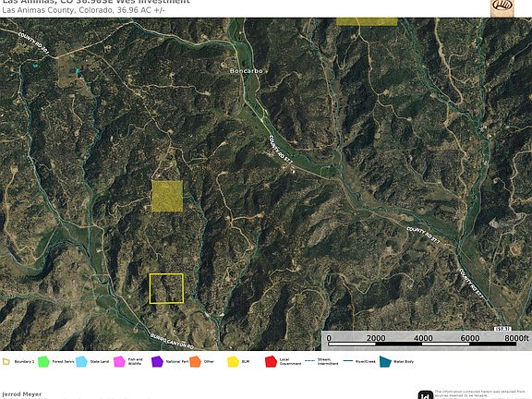Click the green Forest Service legend swatch
Viewport: 532px width, 399px height.
click(x=43, y=362)
